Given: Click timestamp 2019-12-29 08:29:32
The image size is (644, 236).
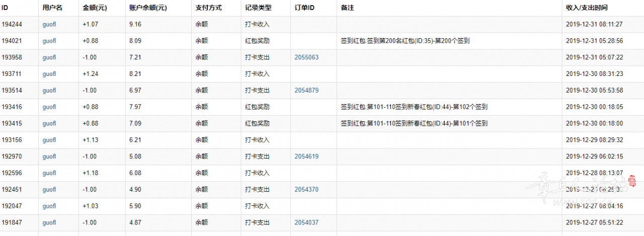Looking at the screenshot, I should pos(594,140).
